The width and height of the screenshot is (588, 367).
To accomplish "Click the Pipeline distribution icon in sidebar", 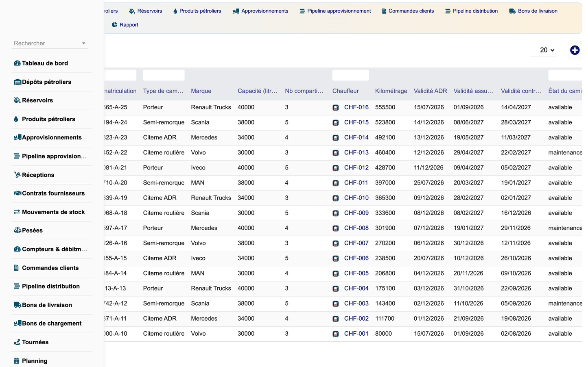I will (x=17, y=286).
